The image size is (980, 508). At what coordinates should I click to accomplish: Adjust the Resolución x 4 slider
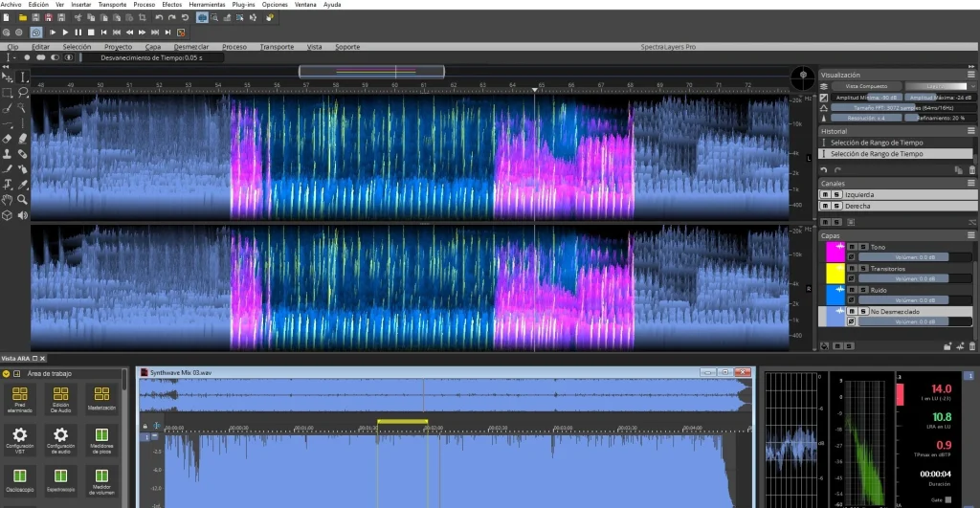pyautogui.click(x=865, y=118)
